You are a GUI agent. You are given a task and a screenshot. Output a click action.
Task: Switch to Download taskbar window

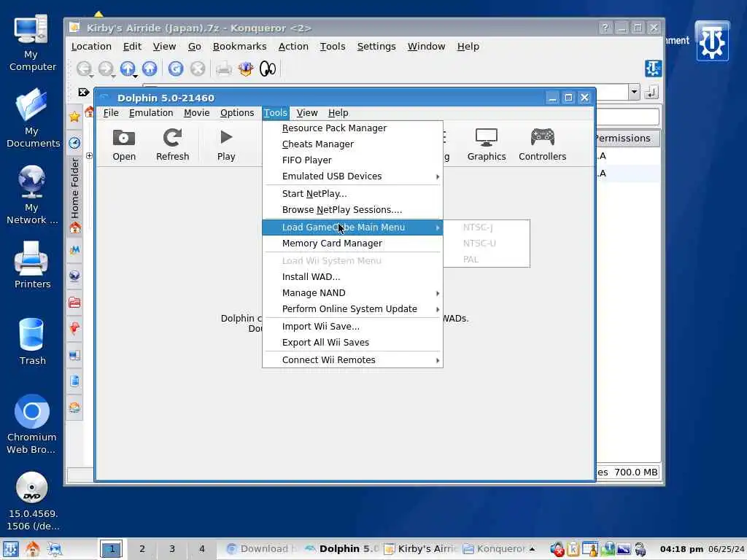click(x=261, y=549)
